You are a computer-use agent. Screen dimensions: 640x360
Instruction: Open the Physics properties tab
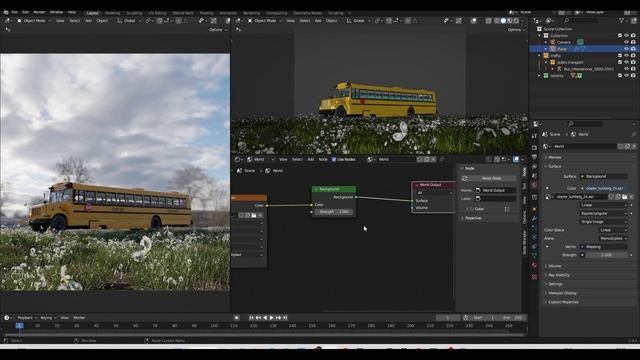(534, 237)
